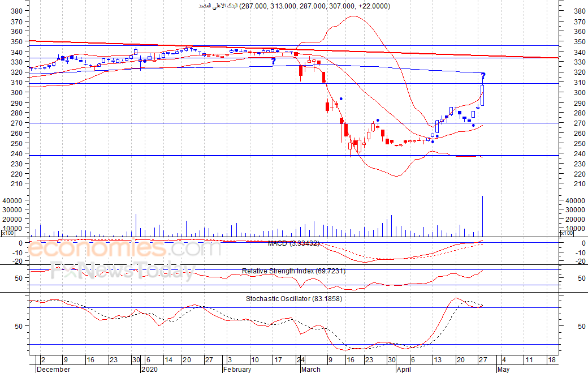
Task: Select the date label 24 before March
Action: 301,360
